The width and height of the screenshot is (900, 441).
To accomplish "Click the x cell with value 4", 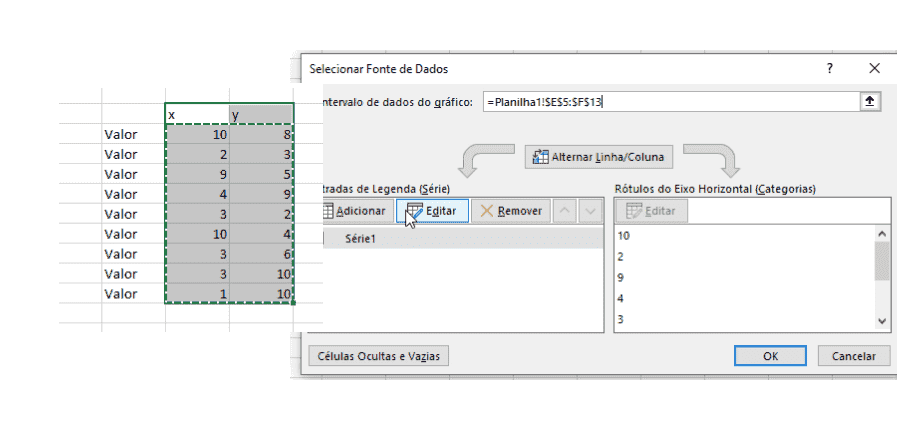I will coord(197,194).
